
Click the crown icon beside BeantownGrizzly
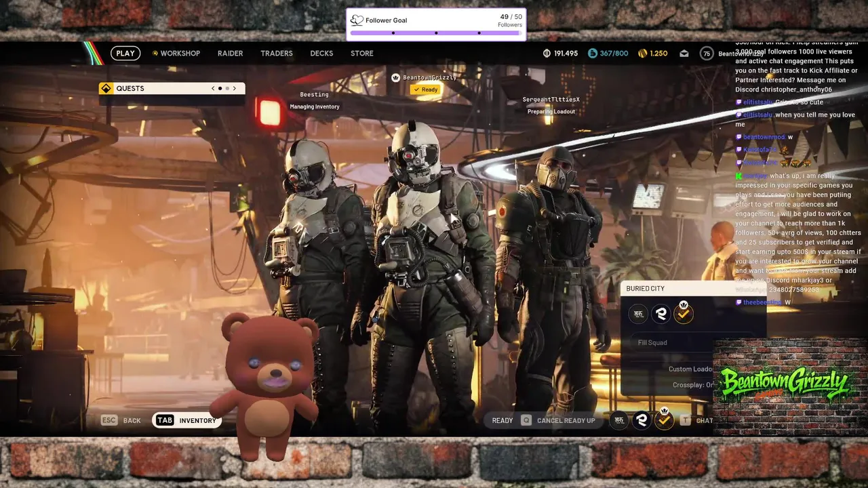[x=396, y=77]
